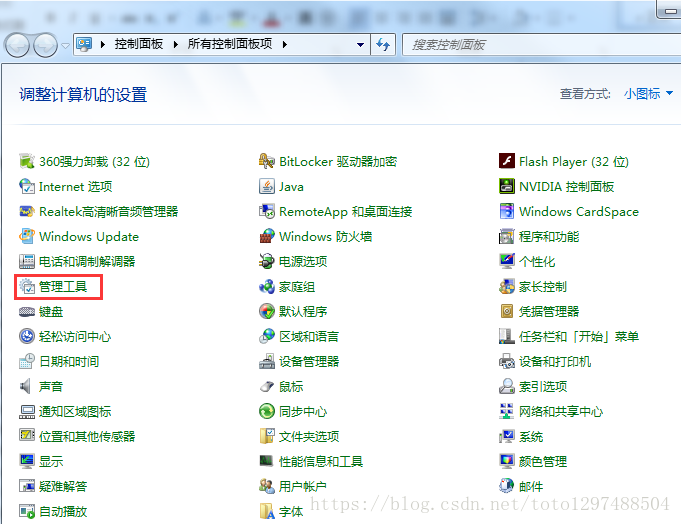Click the 程序和功能 icon
This screenshot has height=524, width=681.
point(506,237)
